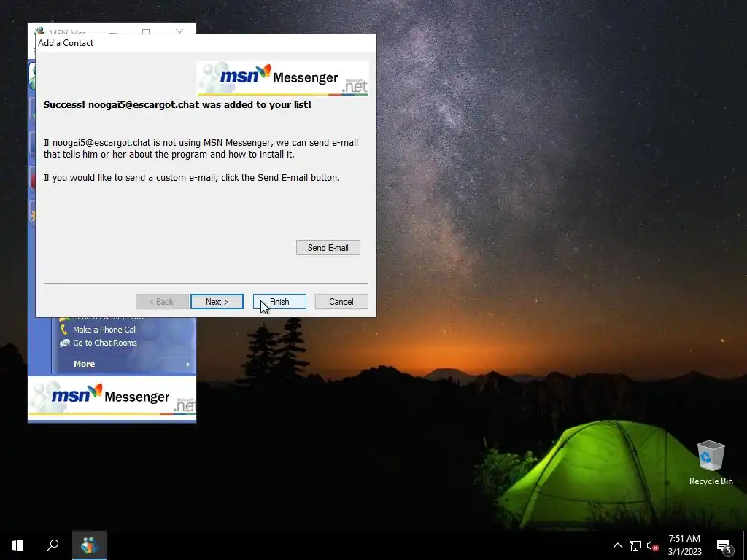This screenshot has width=747, height=560.
Task: Click the chat rooms icon in MSN Messenger
Action: 64,343
